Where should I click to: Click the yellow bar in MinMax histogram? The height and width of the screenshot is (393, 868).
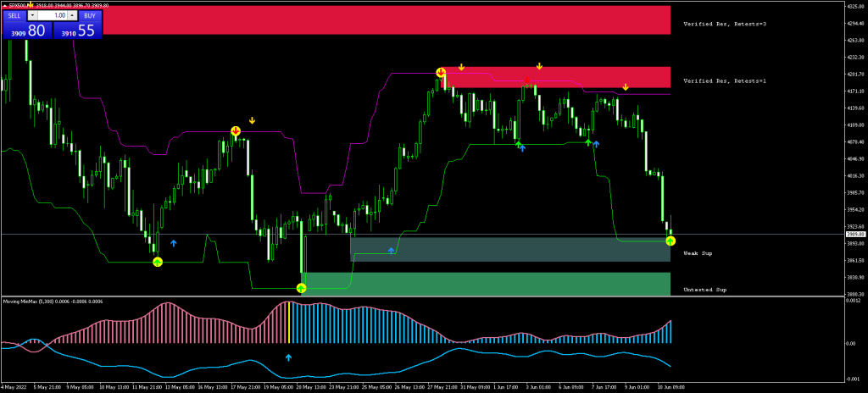(290, 323)
